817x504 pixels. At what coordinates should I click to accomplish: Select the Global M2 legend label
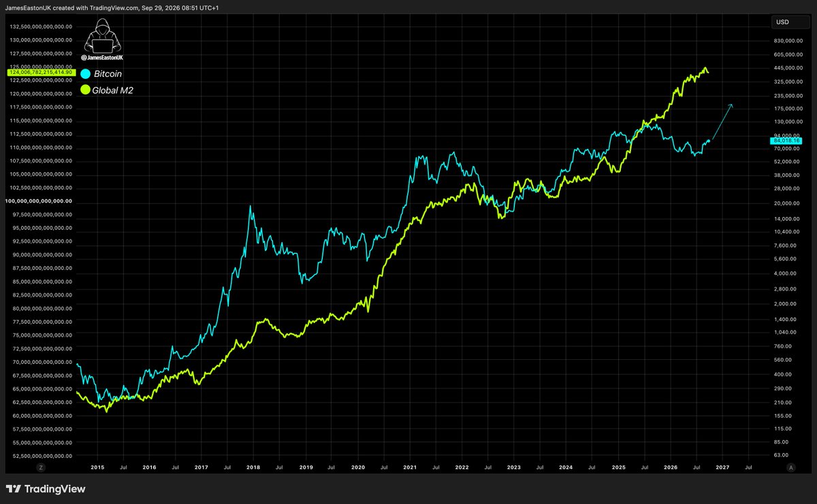[x=113, y=89]
